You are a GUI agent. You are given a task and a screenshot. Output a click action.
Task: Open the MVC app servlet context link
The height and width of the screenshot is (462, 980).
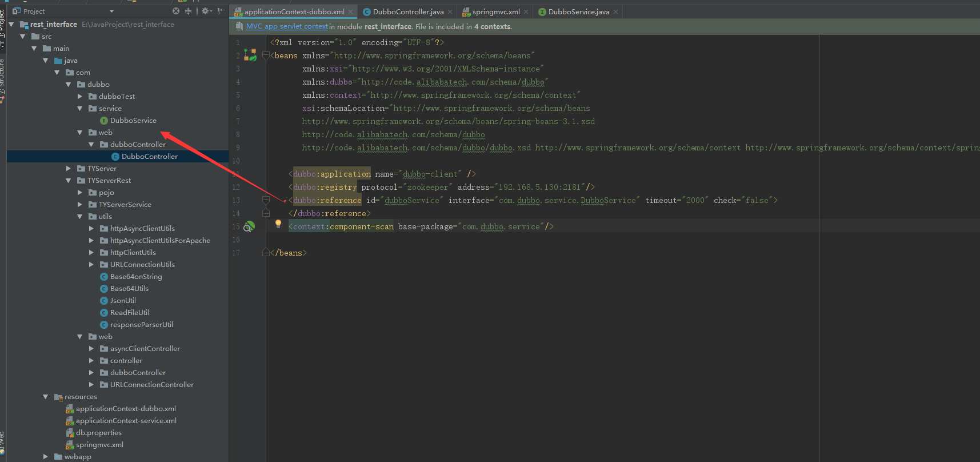click(287, 26)
